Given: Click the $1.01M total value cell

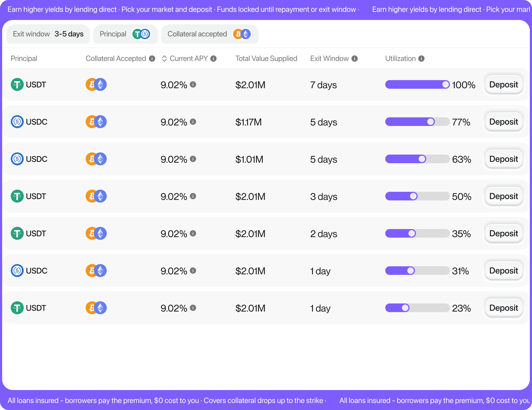Looking at the screenshot, I should coord(249,159).
